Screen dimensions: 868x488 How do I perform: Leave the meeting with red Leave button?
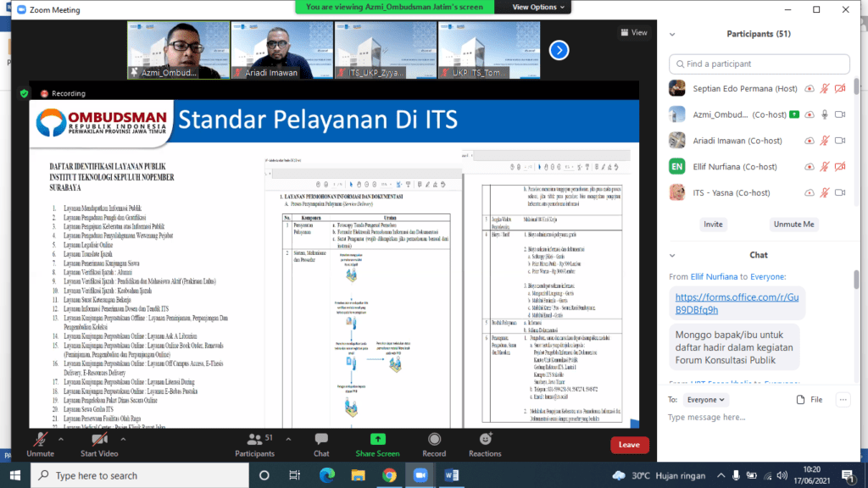click(630, 445)
